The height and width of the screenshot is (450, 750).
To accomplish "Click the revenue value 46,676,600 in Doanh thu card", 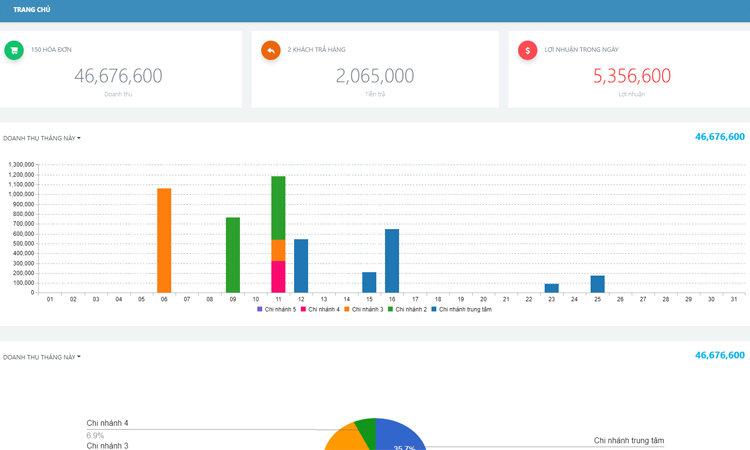I will [x=118, y=76].
